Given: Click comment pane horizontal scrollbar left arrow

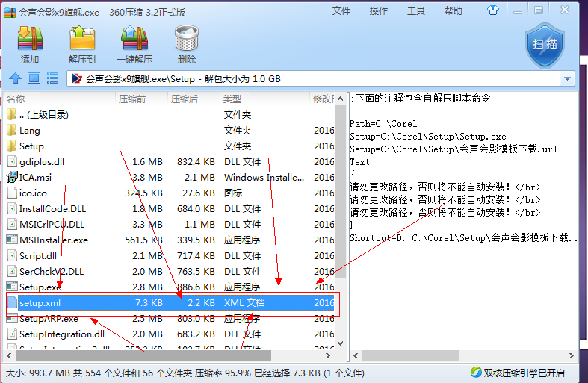Looking at the screenshot, I should (x=356, y=355).
